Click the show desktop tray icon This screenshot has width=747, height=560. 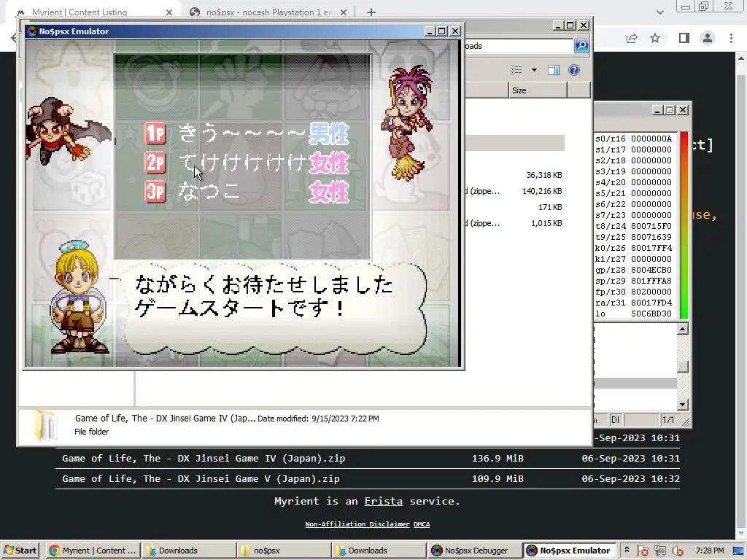738,551
